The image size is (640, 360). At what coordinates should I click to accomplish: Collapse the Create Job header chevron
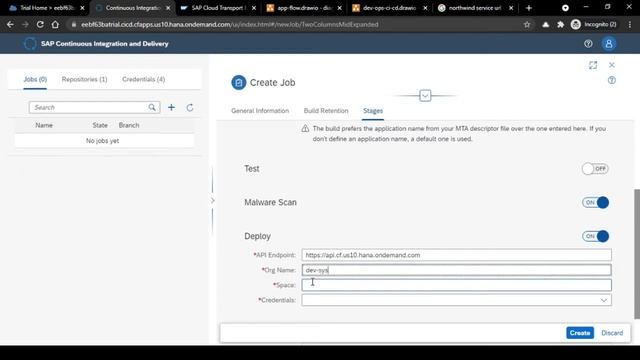[425, 96]
